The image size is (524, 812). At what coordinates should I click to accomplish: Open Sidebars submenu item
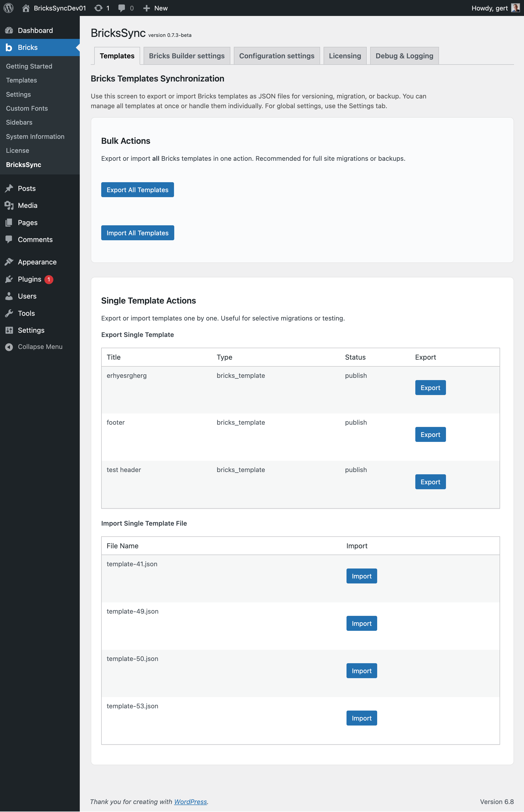coord(19,122)
